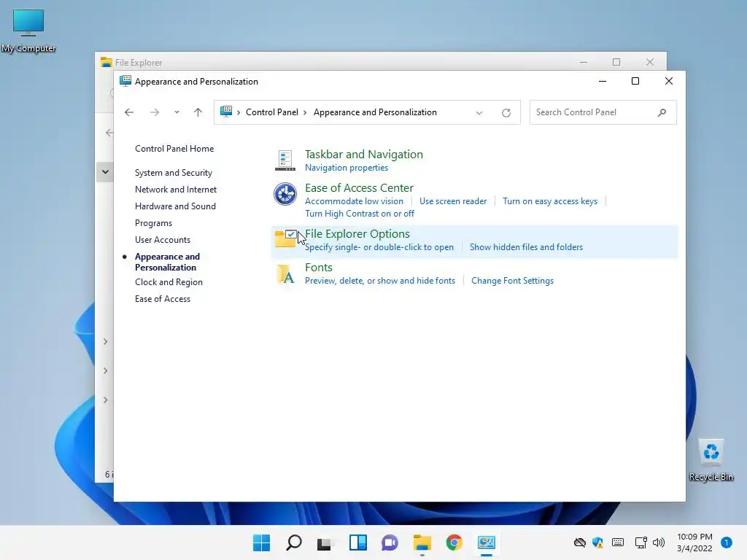Collapse the expanded item in File Explorer sidebar
This screenshot has width=747, height=560.
tap(105, 172)
